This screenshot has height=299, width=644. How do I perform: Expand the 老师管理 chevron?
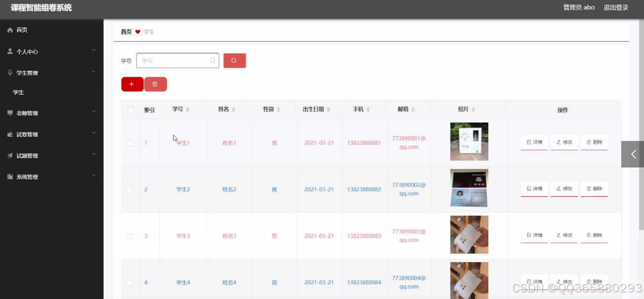pos(94,111)
